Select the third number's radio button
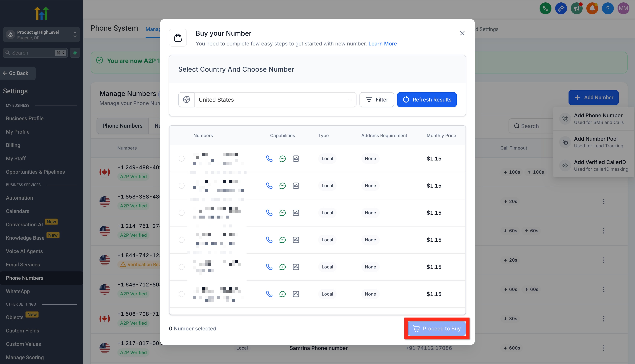Screen dimensions: 635x364 [181, 213]
